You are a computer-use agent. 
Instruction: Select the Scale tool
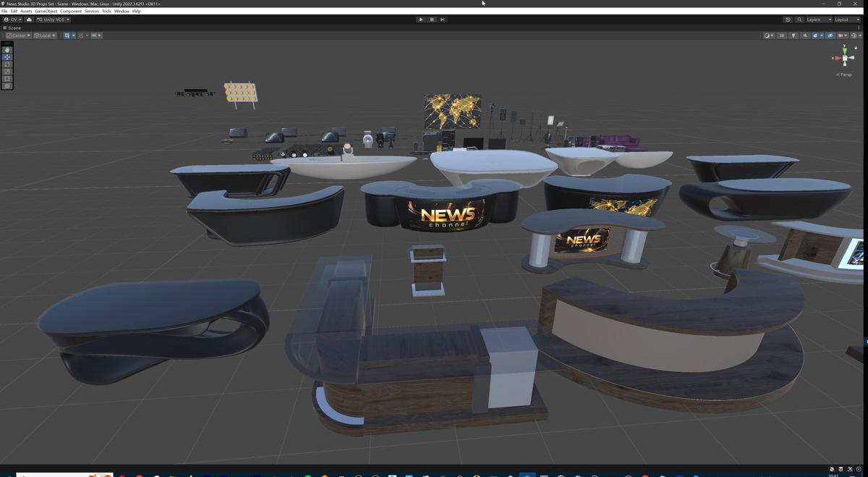coord(7,71)
